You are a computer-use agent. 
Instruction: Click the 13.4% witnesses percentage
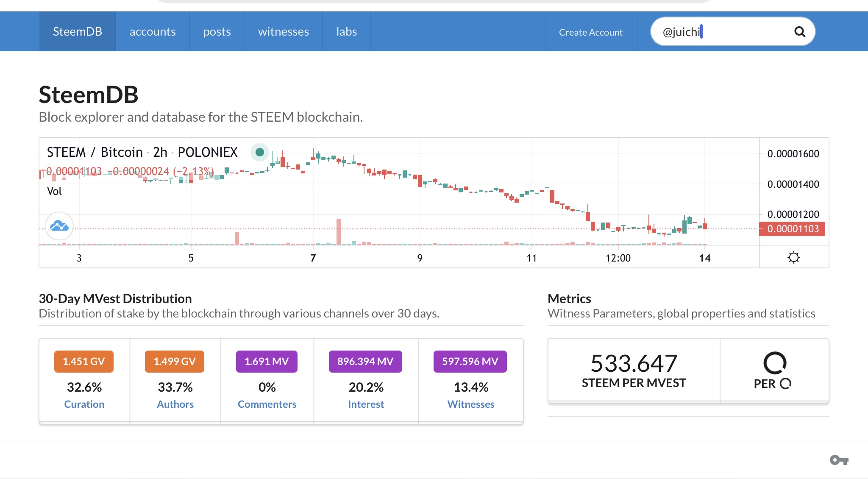pyautogui.click(x=471, y=387)
